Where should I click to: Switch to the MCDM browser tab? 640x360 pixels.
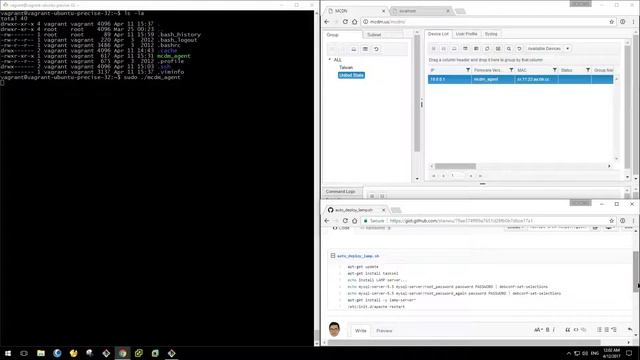coord(355,11)
